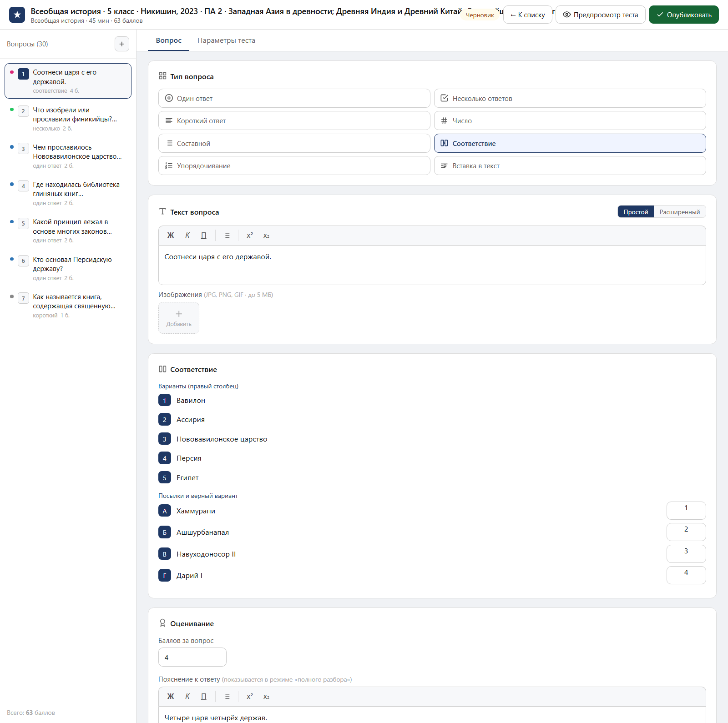Switch to the Вопрос tab

[x=169, y=40]
